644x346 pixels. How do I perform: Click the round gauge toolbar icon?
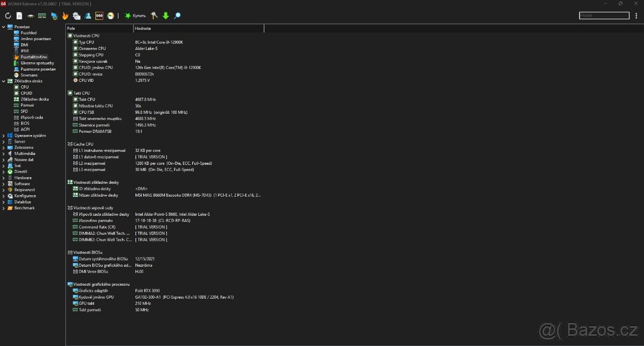[111, 16]
